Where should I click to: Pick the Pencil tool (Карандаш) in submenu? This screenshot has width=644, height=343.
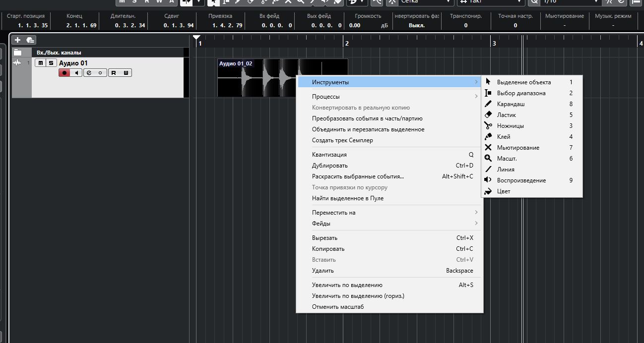pyautogui.click(x=511, y=104)
